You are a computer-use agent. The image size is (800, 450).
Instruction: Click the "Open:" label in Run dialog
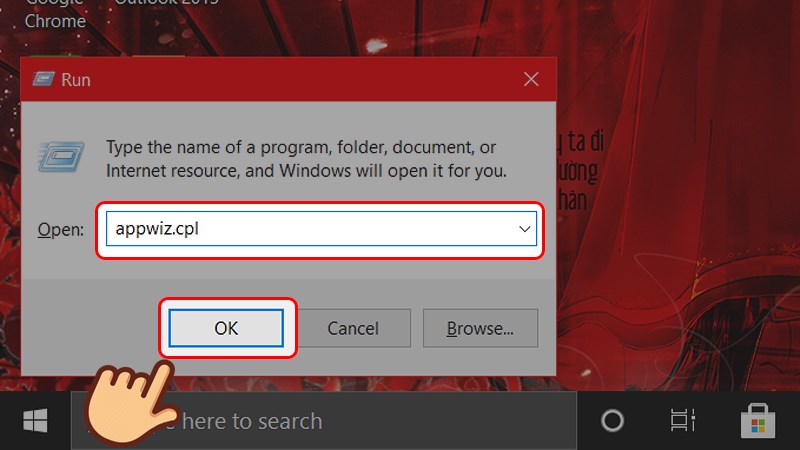[60, 230]
